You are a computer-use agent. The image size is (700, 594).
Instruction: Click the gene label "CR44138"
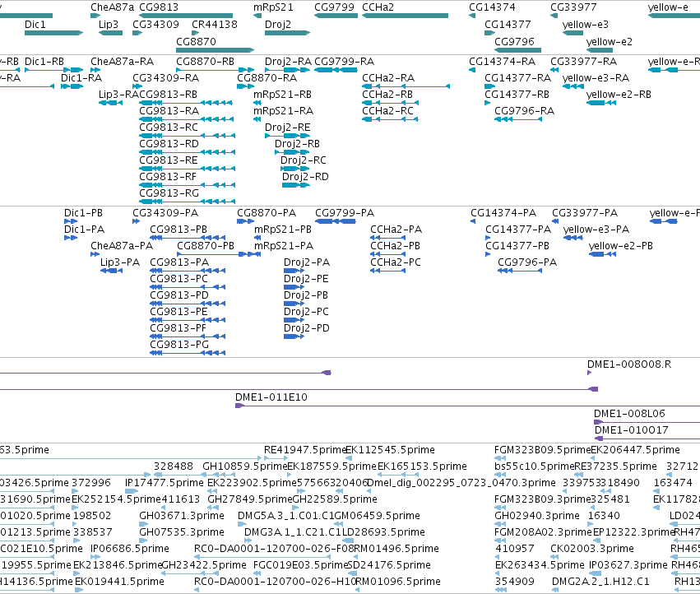[215, 25]
